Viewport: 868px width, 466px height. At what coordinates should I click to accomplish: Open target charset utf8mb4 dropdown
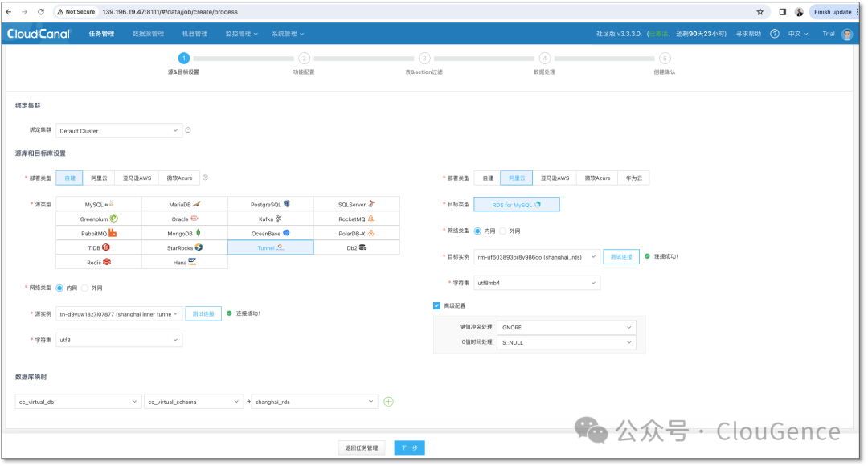click(x=537, y=283)
